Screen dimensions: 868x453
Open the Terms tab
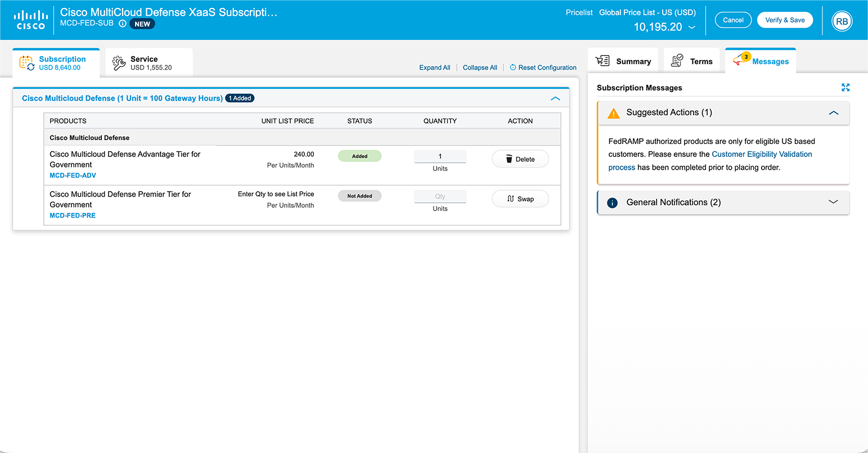tap(692, 61)
